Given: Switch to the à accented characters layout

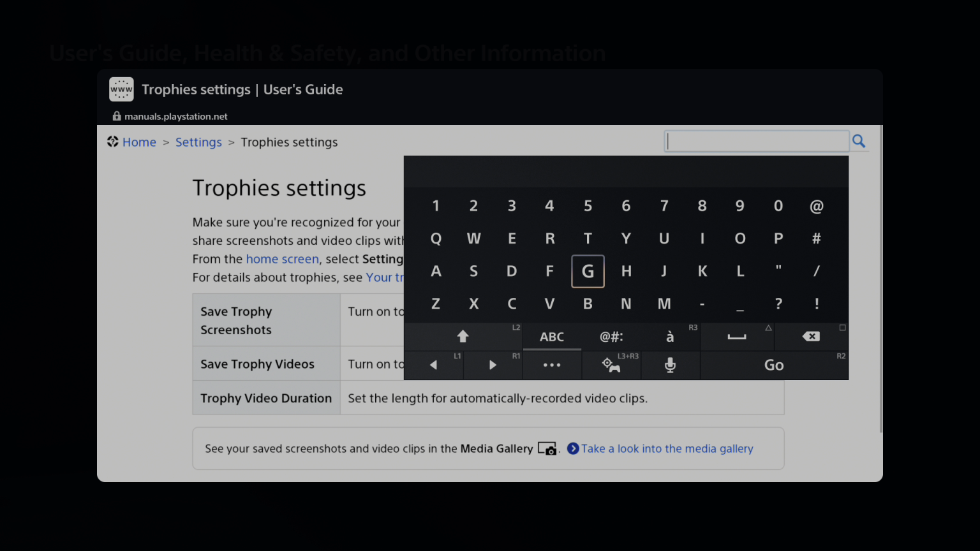Looking at the screenshot, I should (670, 337).
